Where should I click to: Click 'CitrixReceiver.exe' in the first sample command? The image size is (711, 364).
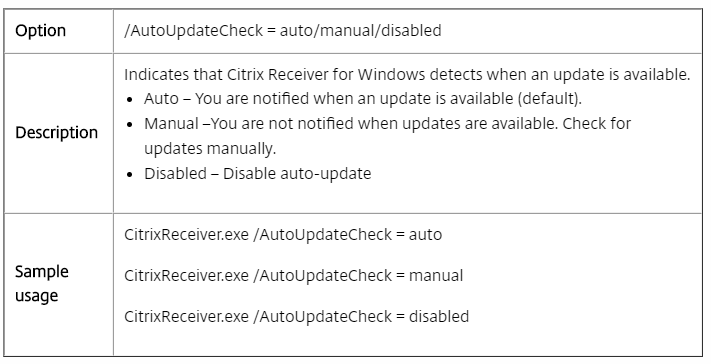click(x=186, y=235)
